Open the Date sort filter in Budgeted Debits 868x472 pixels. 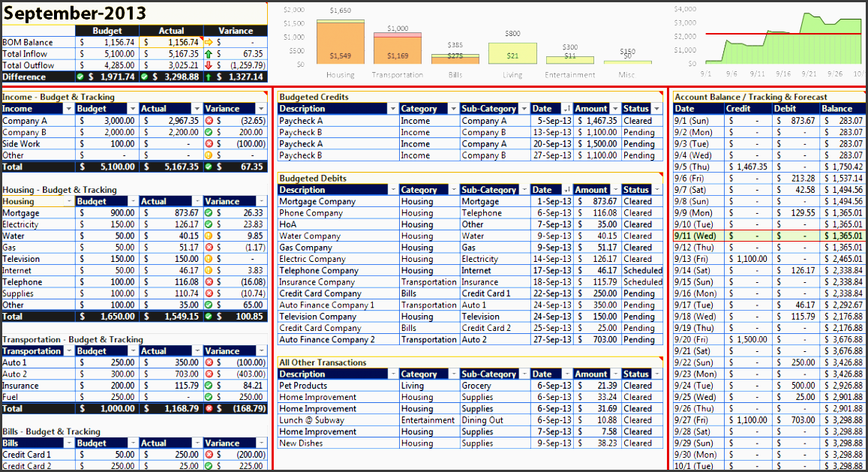pyautogui.click(x=566, y=191)
